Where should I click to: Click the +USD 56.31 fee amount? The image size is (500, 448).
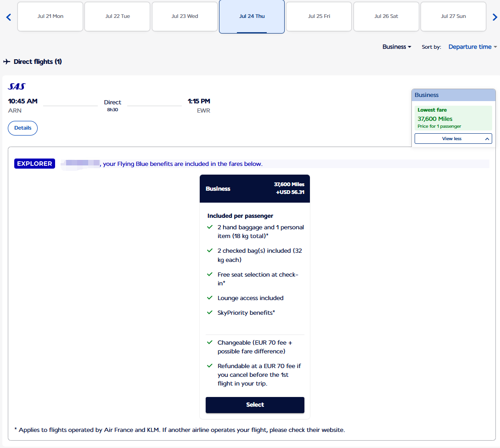tap(290, 192)
